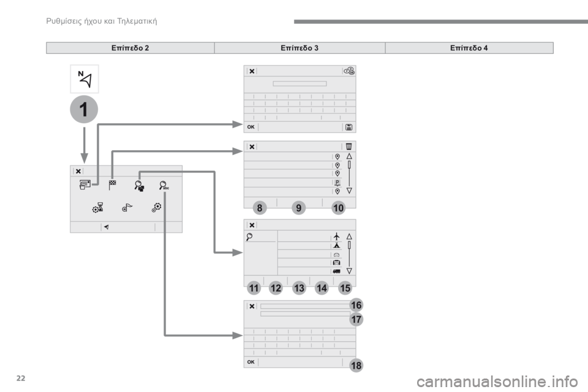588x392 pixels.
Task: Open the gear with hourglass settings icon
Action: click(x=97, y=208)
